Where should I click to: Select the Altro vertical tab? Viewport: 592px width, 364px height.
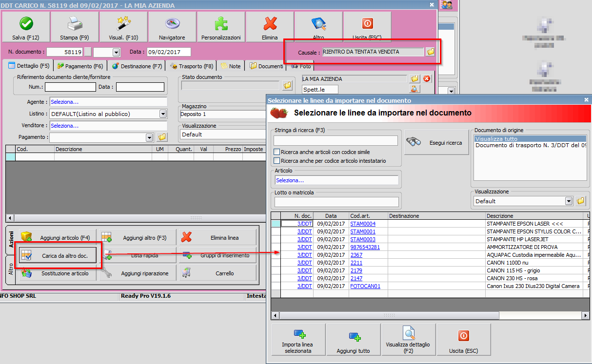(11, 268)
